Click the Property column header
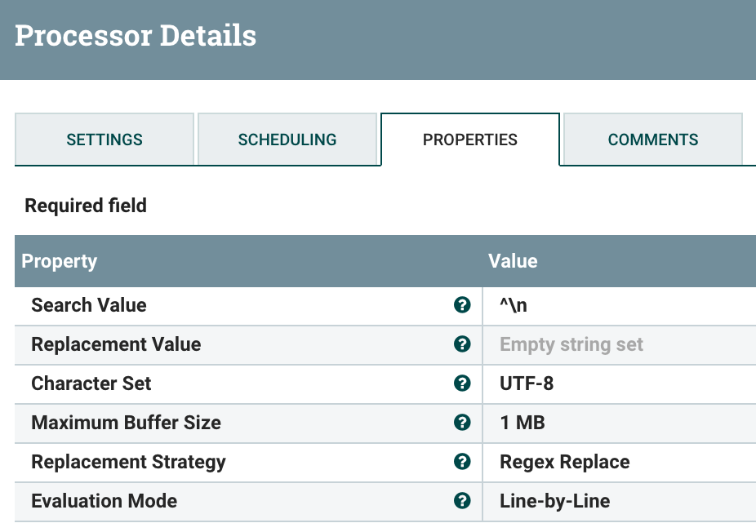This screenshot has height=532, width=756. (59, 261)
